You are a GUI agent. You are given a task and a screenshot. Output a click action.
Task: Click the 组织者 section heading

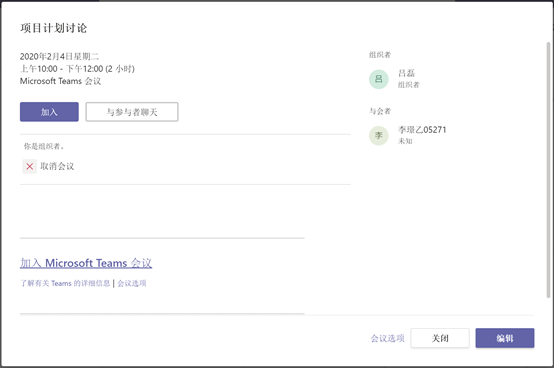tap(380, 55)
